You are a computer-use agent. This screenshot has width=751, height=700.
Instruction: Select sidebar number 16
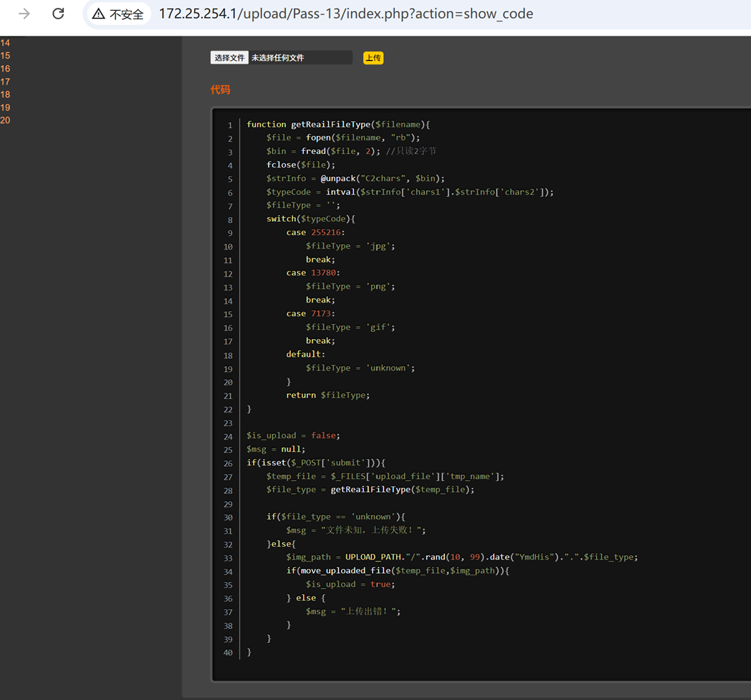click(5, 69)
